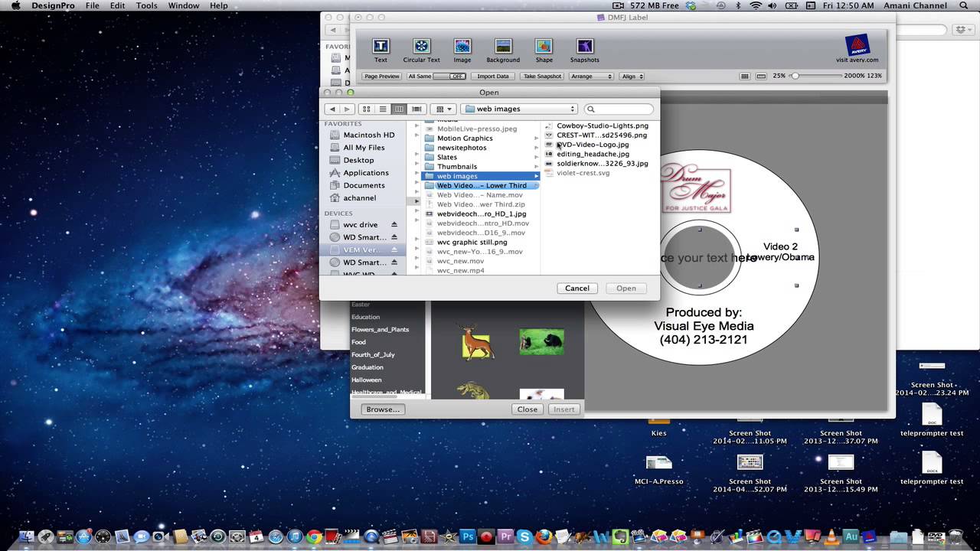The height and width of the screenshot is (551, 980).
Task: Toggle the All Same ON/OFF switch
Action: (x=449, y=77)
